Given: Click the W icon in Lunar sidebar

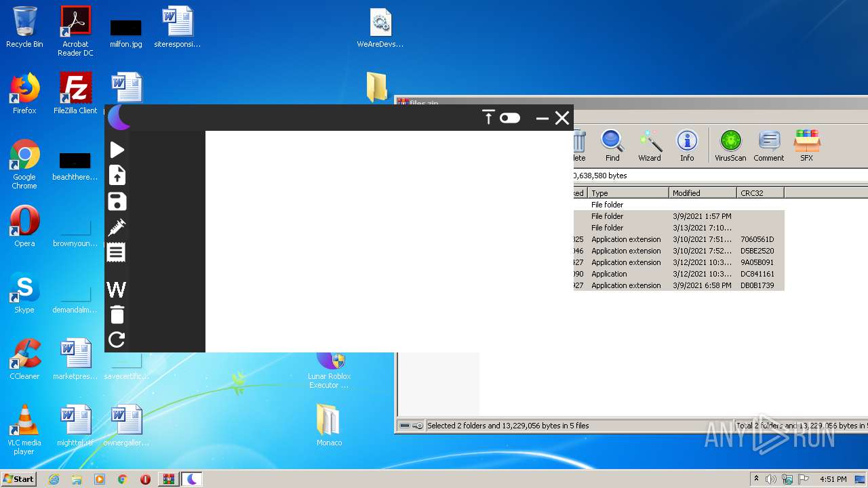Looking at the screenshot, I should [116, 289].
